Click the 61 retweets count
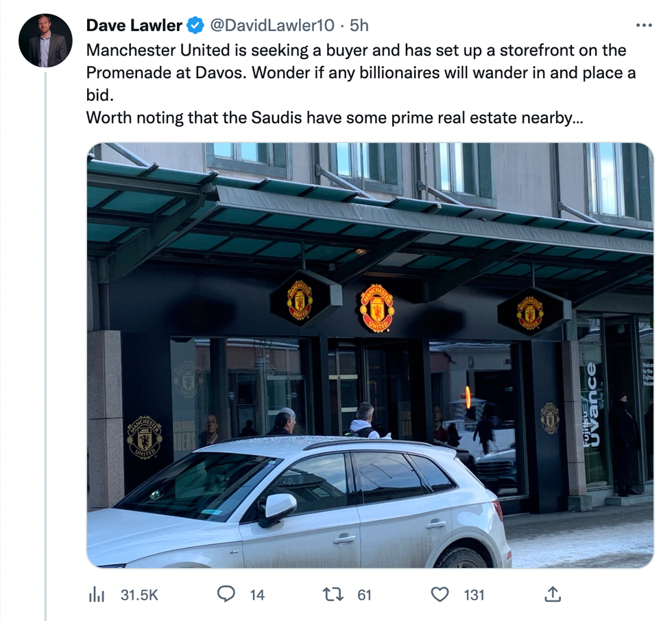Viewport: 672px width, 621px height. [x=364, y=595]
